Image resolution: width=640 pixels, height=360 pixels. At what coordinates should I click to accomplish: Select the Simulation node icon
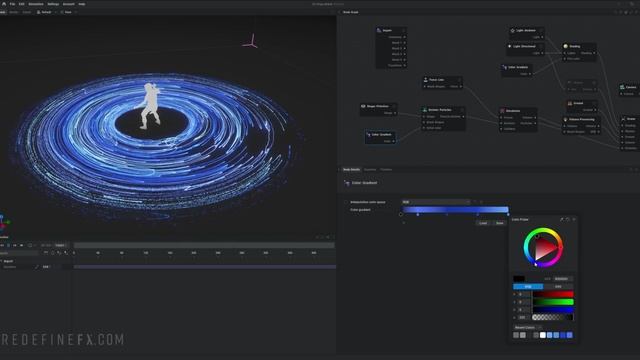click(502, 111)
